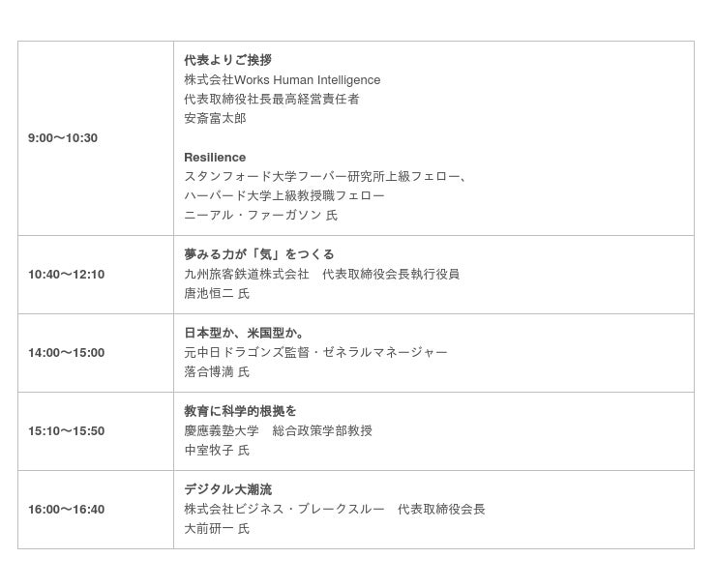Click speaker name 唐池恒二 氏

pos(217,293)
